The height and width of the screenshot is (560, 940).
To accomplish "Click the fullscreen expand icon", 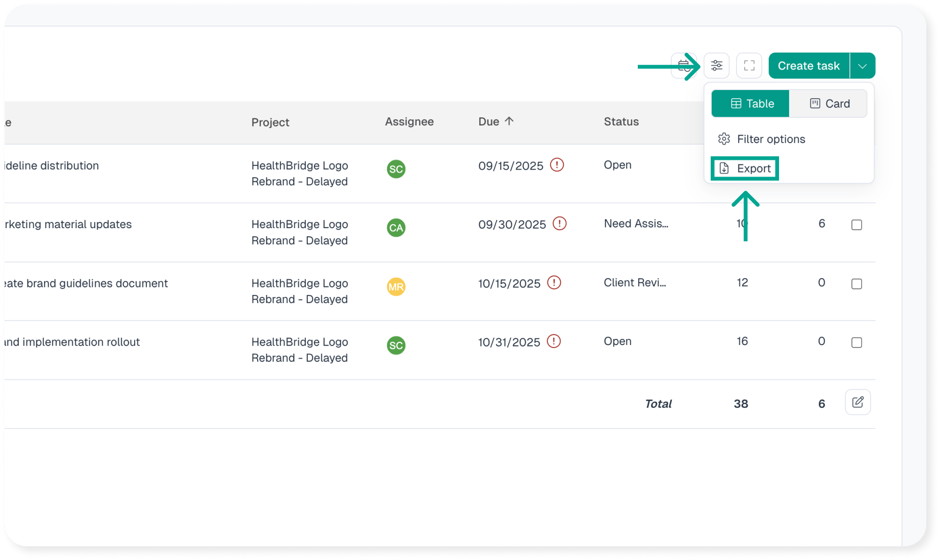I will [x=749, y=66].
